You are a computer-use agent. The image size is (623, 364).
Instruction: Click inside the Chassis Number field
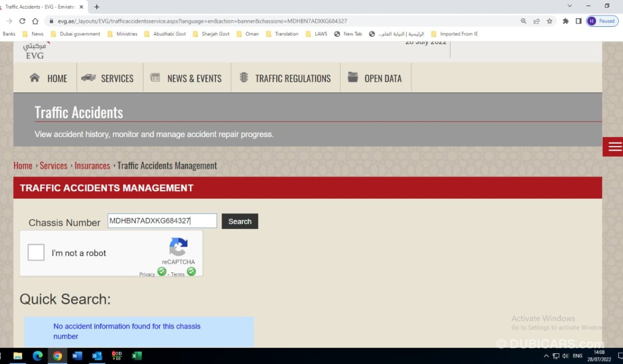click(x=162, y=221)
